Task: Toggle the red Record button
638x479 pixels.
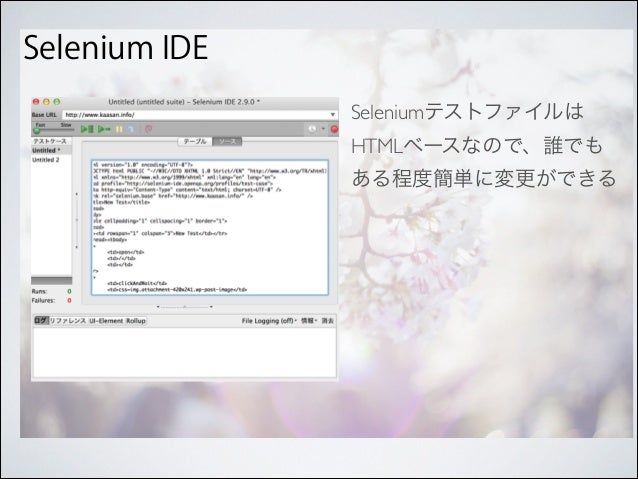Action: [x=334, y=129]
